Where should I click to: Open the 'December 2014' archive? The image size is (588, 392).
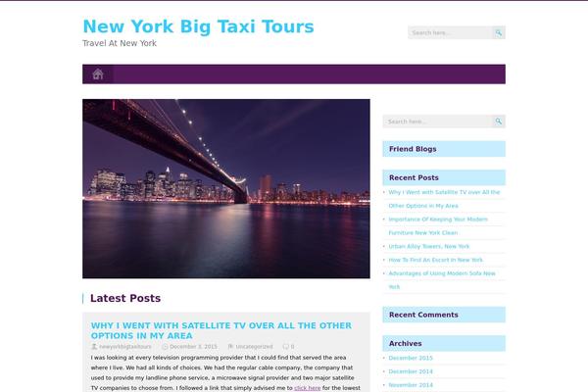[x=411, y=371]
